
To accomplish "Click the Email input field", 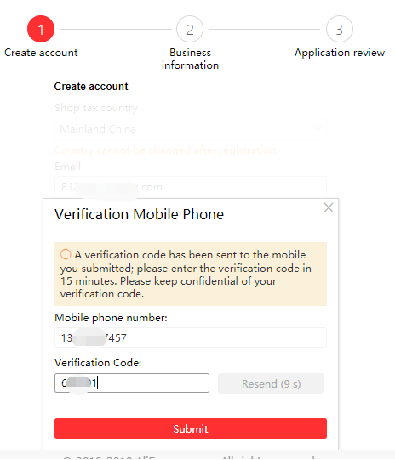I will (x=190, y=186).
